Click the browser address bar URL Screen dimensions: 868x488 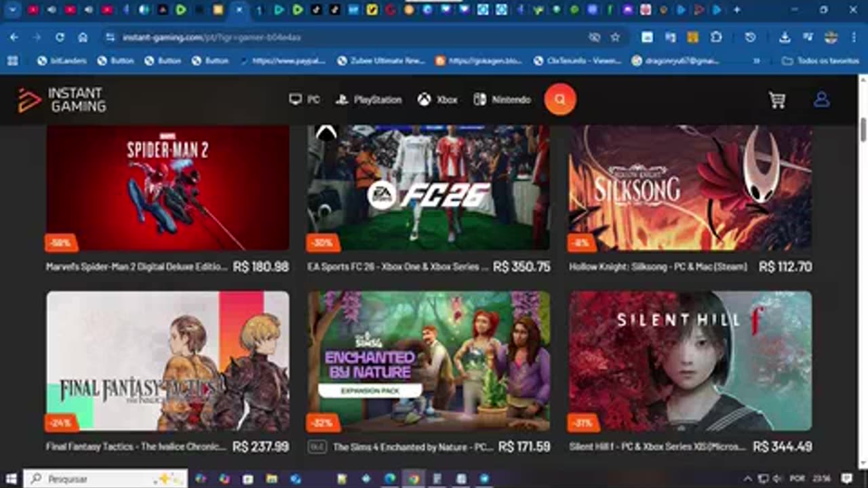pyautogui.click(x=212, y=37)
